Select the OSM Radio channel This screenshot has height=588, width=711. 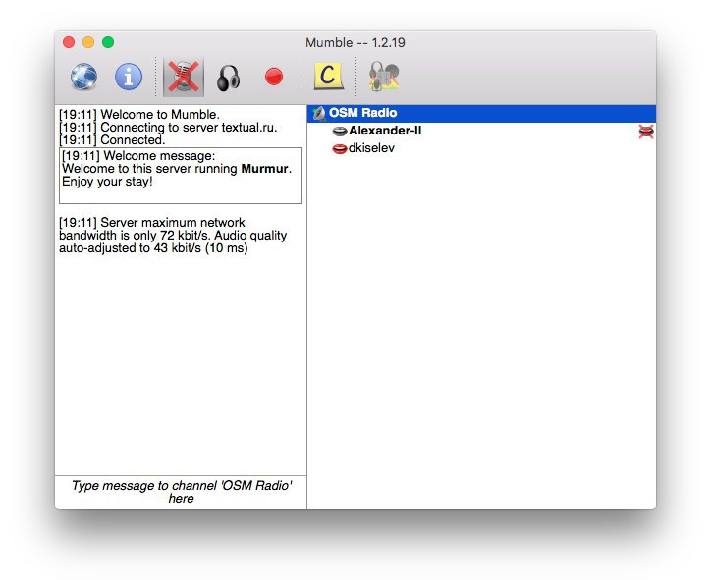coord(481,113)
